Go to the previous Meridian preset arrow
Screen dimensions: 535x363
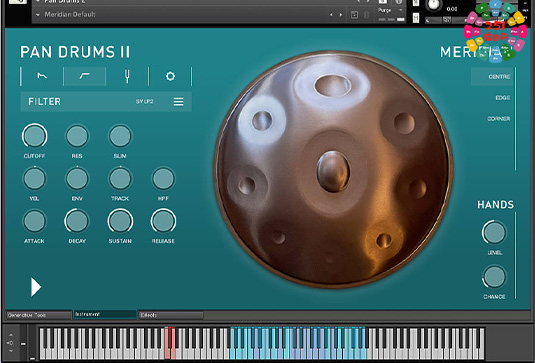click(331, 15)
